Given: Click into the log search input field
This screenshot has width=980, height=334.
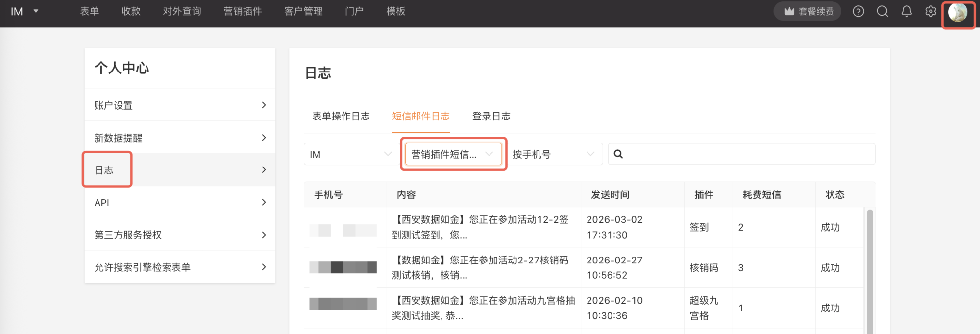Looking at the screenshot, I should pyautogui.click(x=741, y=154).
